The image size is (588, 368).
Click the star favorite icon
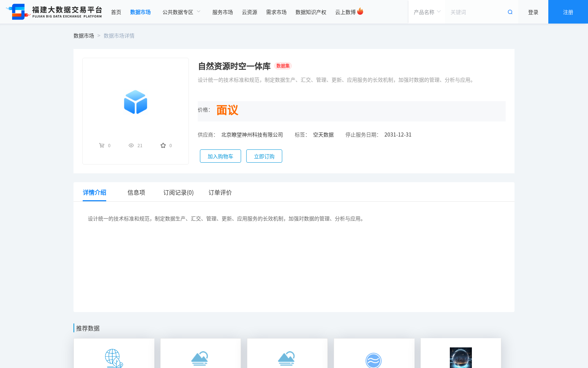(163, 145)
